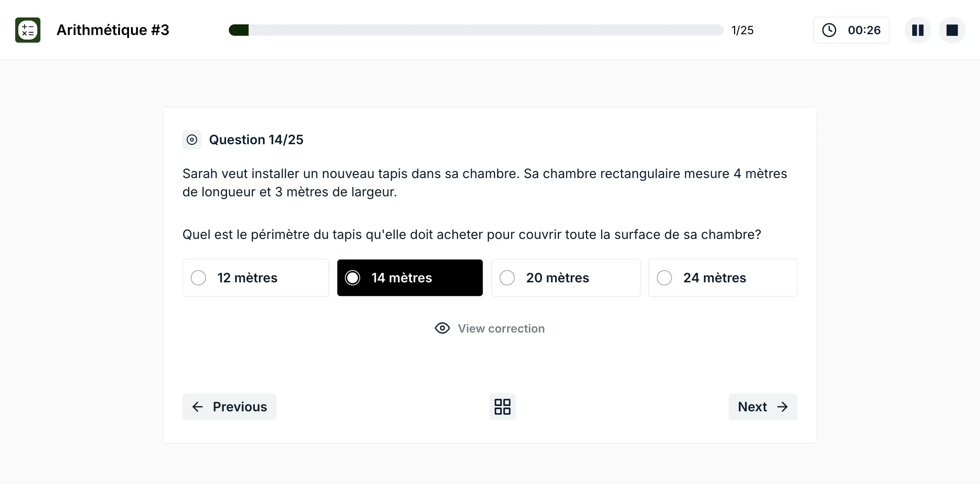
Task: Select the 12 mètres answer
Action: 255,278
